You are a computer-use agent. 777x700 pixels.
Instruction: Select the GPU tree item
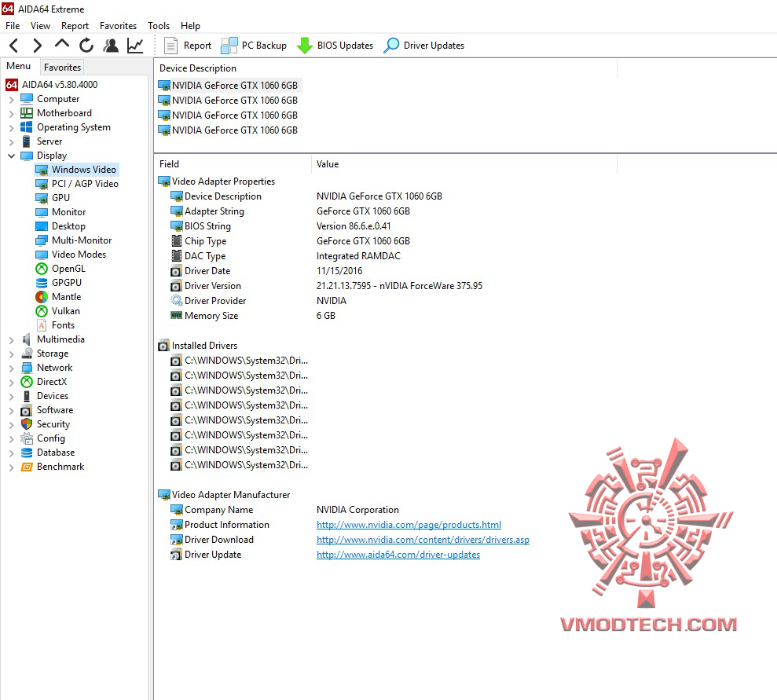60,198
